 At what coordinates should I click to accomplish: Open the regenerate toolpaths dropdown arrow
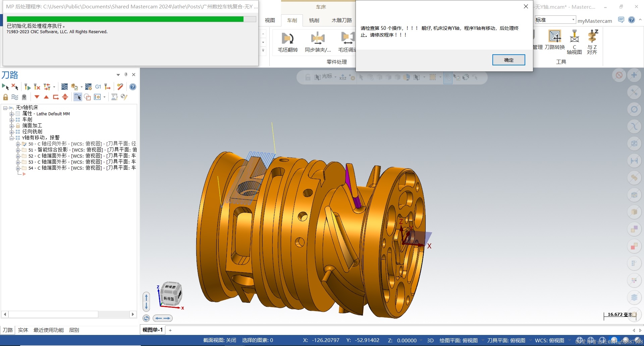[x=54, y=87]
